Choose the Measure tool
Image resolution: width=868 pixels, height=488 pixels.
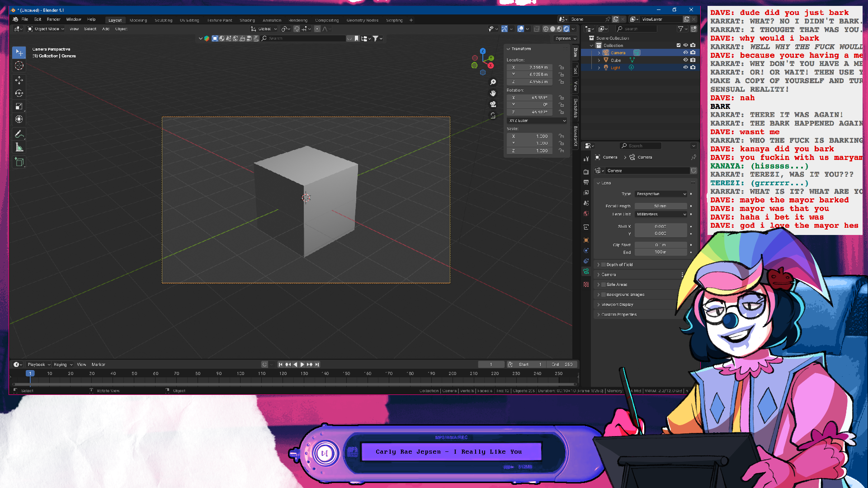click(x=19, y=147)
